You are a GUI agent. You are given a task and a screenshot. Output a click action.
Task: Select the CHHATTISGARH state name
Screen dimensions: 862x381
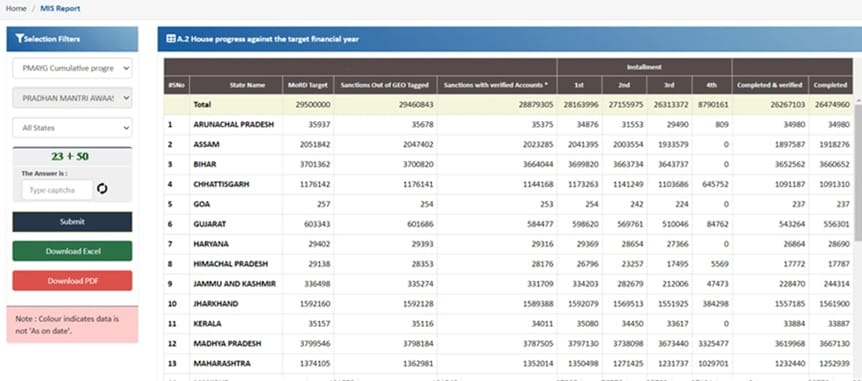[221, 184]
